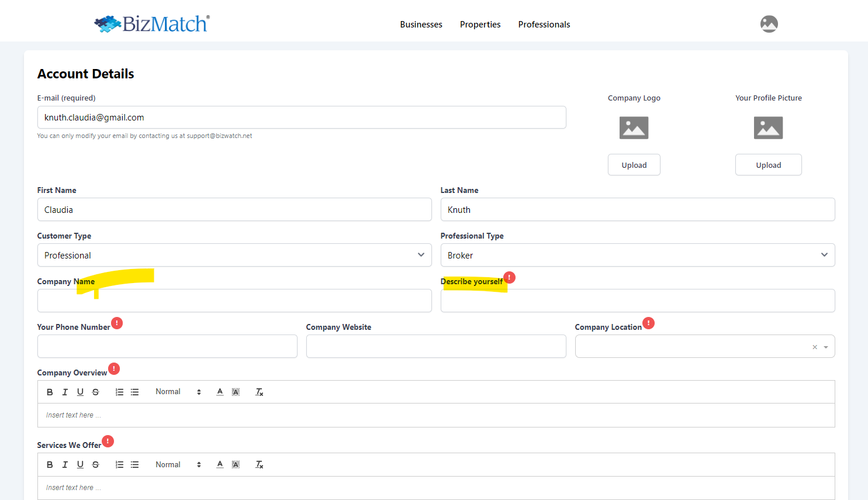Upload Your Profile Picture

768,165
